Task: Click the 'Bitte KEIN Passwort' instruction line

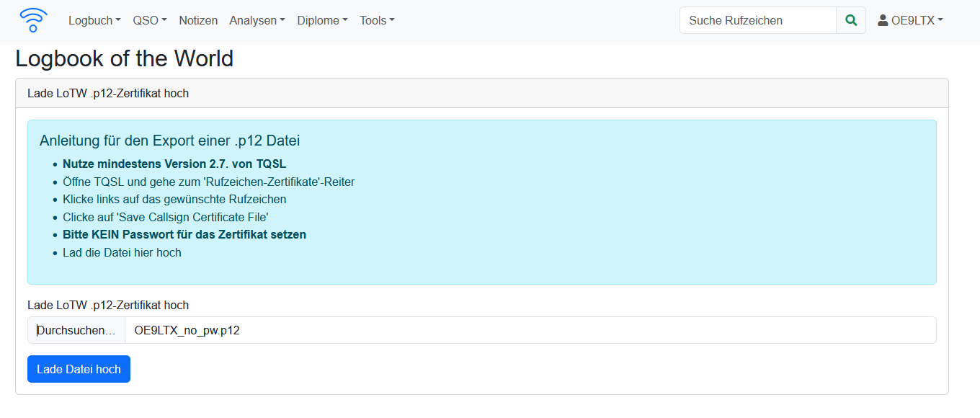Action: click(184, 234)
